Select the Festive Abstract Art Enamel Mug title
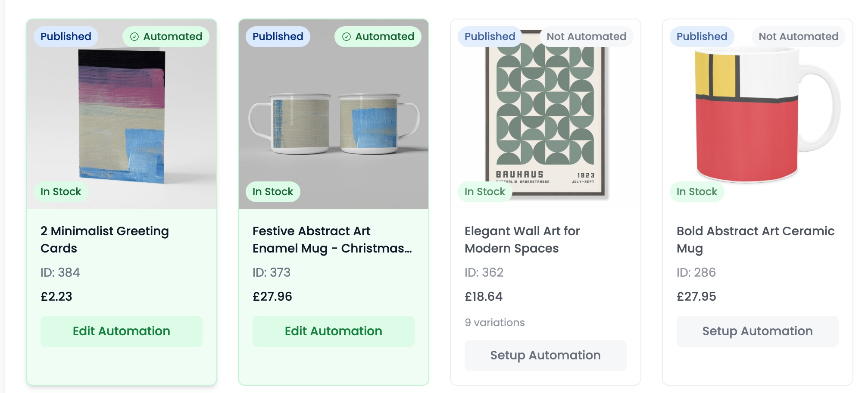The width and height of the screenshot is (868, 393). [x=332, y=240]
